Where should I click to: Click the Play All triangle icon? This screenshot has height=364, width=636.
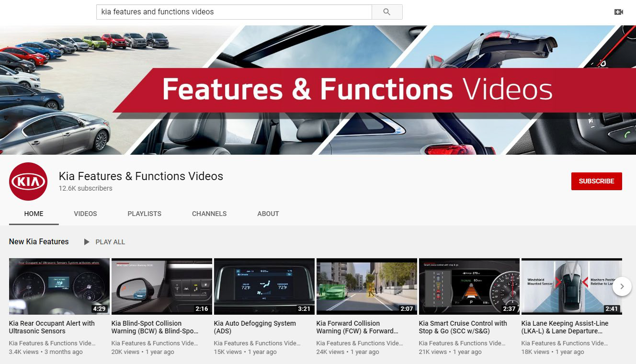pos(87,242)
